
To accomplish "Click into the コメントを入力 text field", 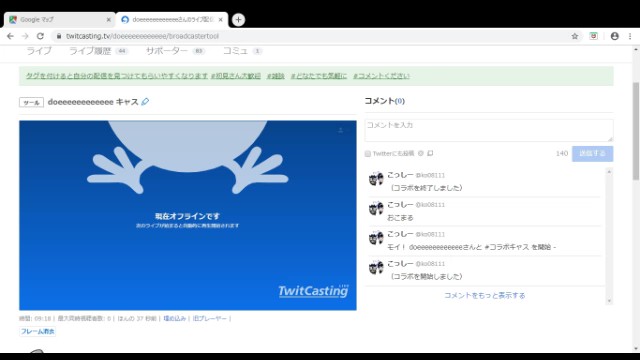I will pos(489,130).
